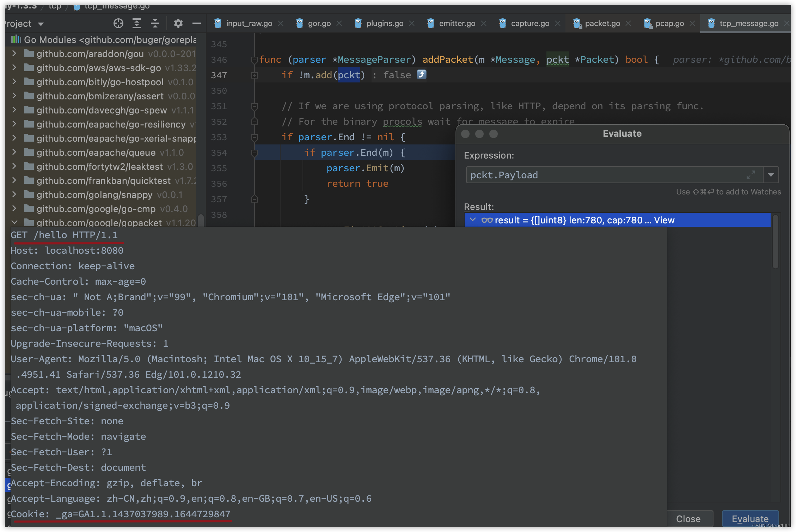Switch to the emitter.go tab
Image resolution: width=796 pixels, height=532 pixels.
pos(457,24)
